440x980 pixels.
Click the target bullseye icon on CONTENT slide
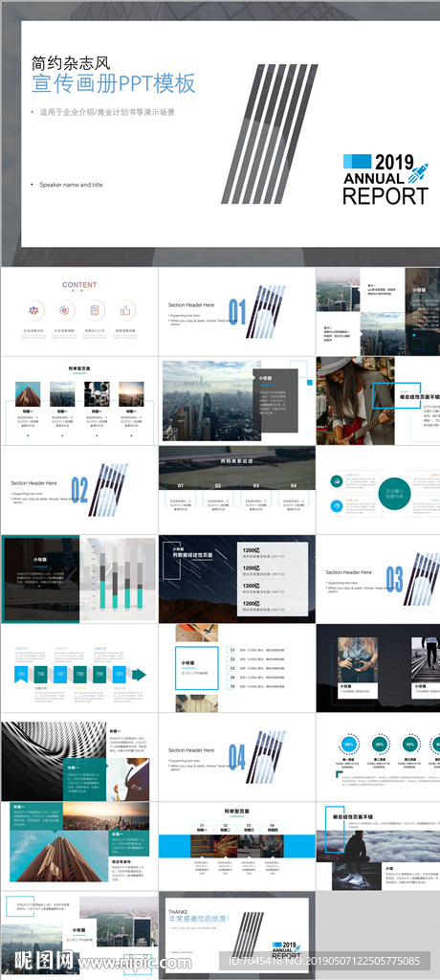coord(64,310)
